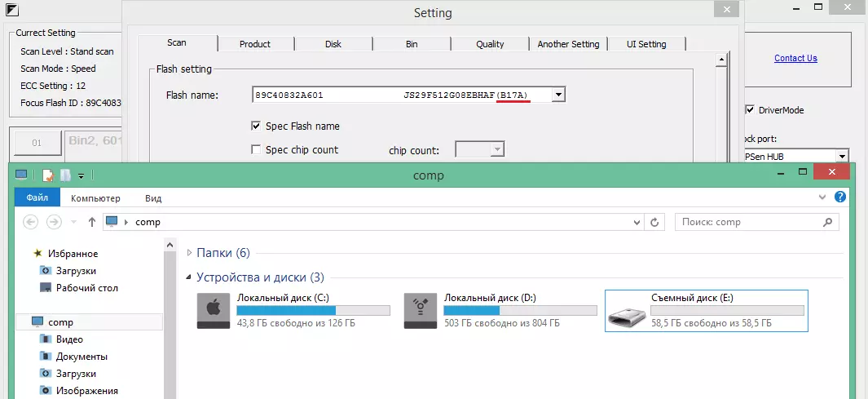Click the Removable disk (E:) capacity bar
Image resolution: width=868 pixels, height=399 pixels.
727,311
